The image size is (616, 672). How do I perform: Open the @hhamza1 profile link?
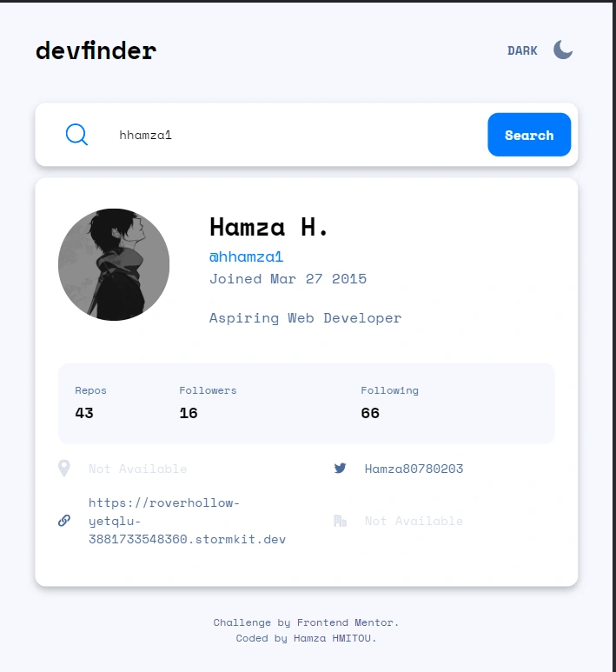tap(246, 256)
